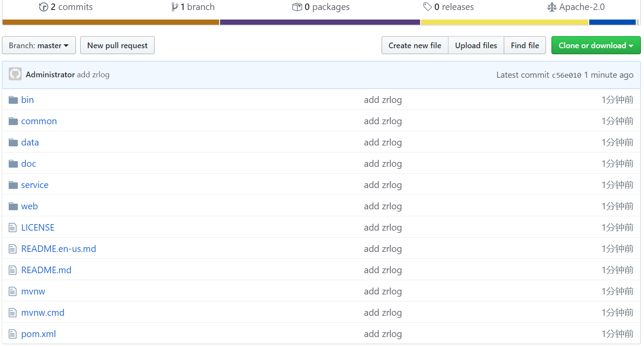
Task: Open the pom.xml file link
Action: click(39, 334)
